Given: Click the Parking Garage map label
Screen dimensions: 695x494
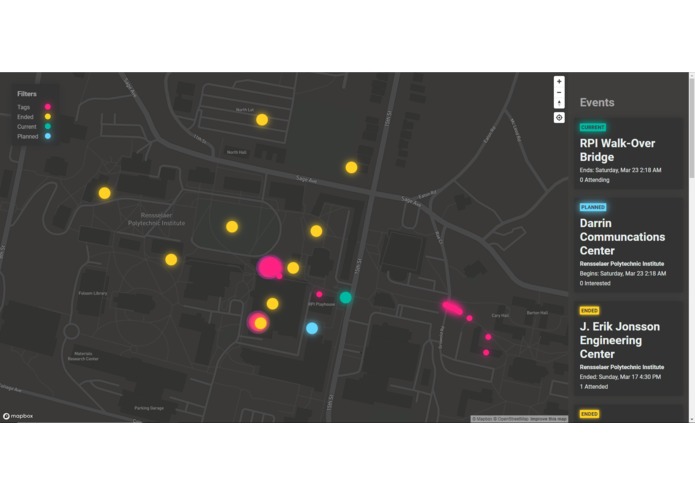Looking at the screenshot, I should click(149, 408).
